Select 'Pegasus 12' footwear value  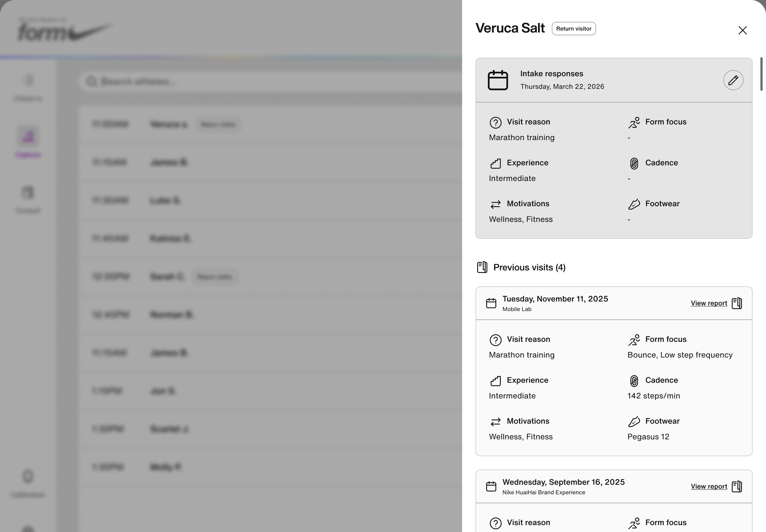(648, 437)
